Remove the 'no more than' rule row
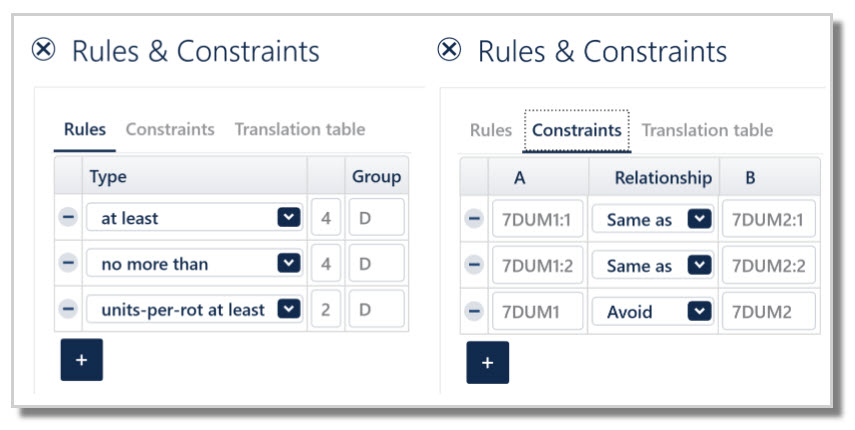The width and height of the screenshot is (855, 430). click(x=68, y=264)
